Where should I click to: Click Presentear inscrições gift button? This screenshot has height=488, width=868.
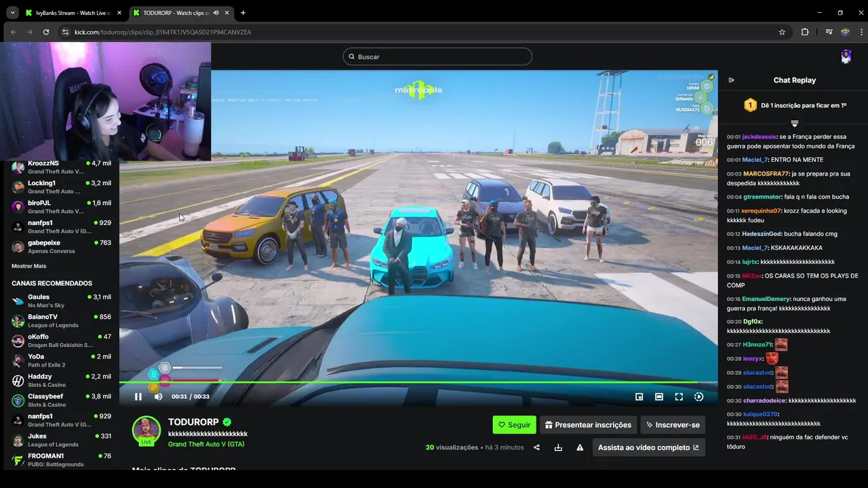point(588,425)
